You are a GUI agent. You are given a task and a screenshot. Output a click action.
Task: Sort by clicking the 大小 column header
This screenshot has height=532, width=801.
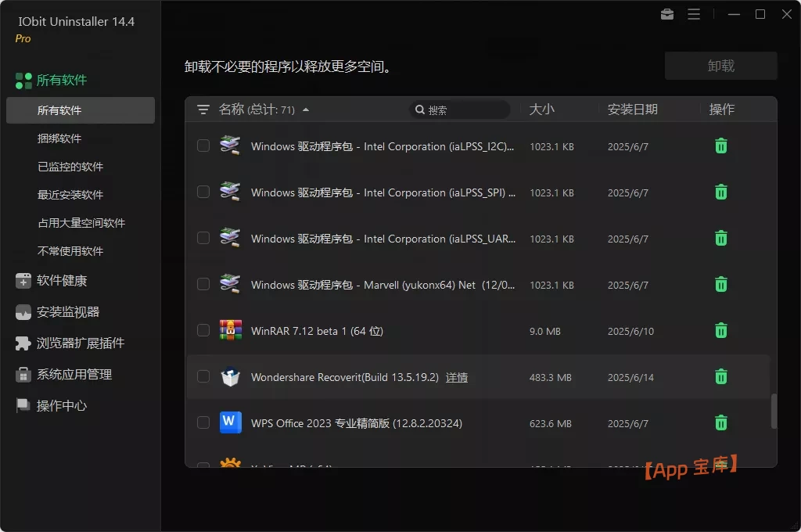(543, 110)
